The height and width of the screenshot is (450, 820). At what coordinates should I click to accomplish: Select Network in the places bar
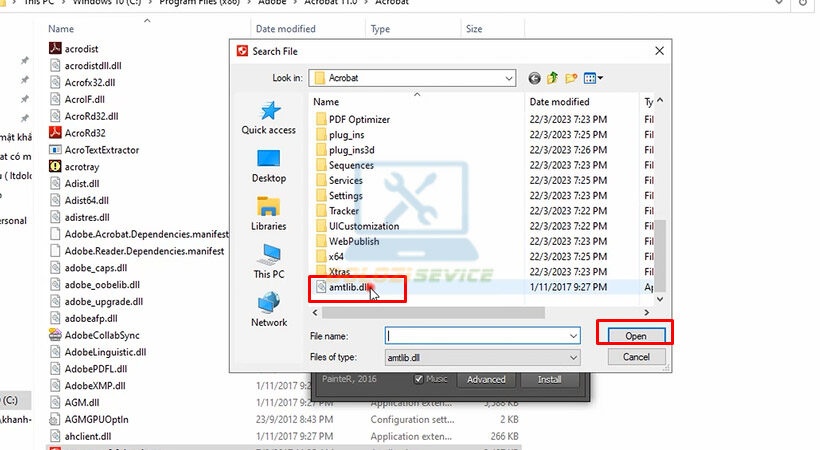click(269, 310)
